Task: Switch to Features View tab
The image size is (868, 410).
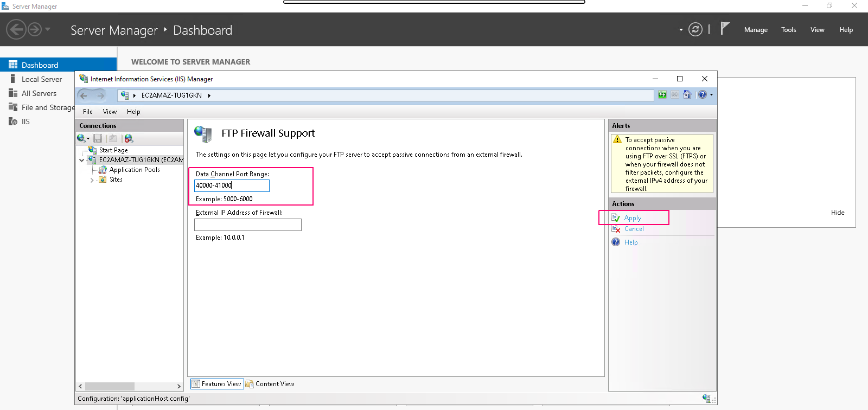Action: 216,384
